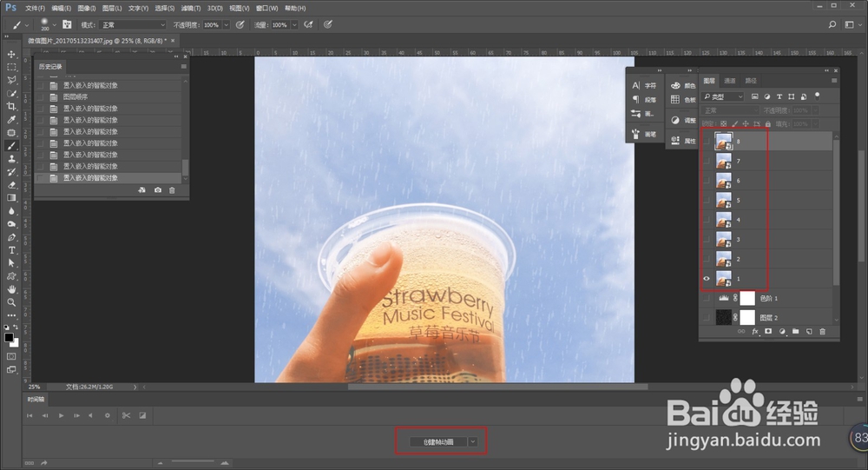Select the Eraser tool

(11, 185)
